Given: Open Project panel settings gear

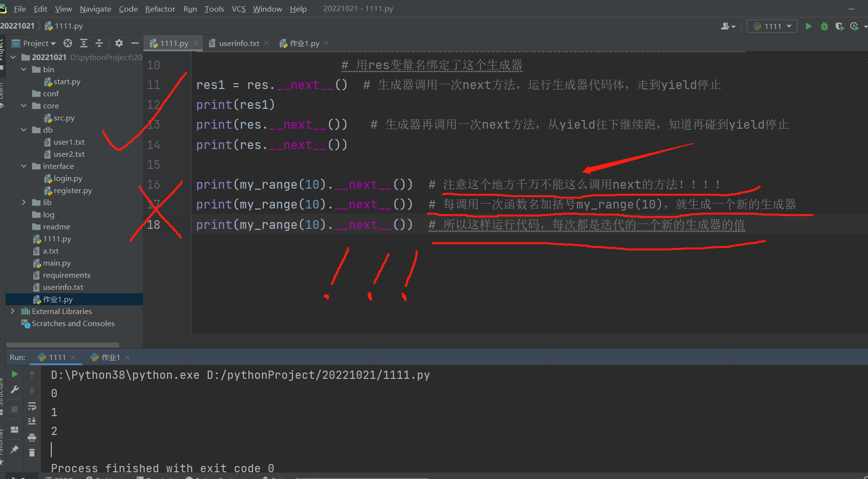Looking at the screenshot, I should (119, 43).
